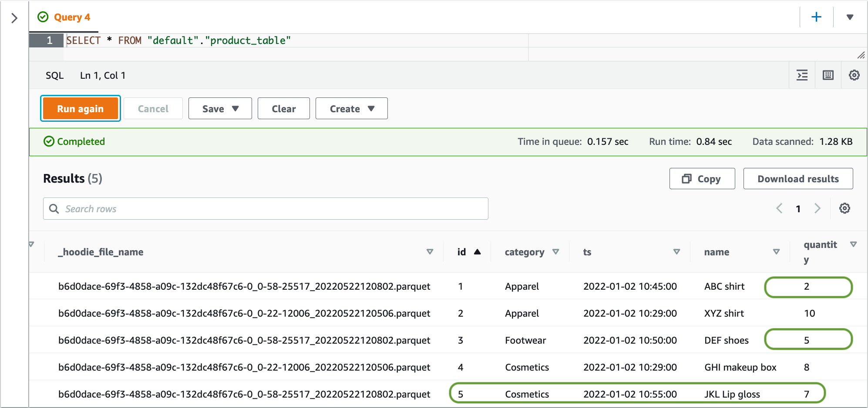Screen dimensions: 868x408
Task: Add a new query tab with plus icon
Action: [x=816, y=17]
